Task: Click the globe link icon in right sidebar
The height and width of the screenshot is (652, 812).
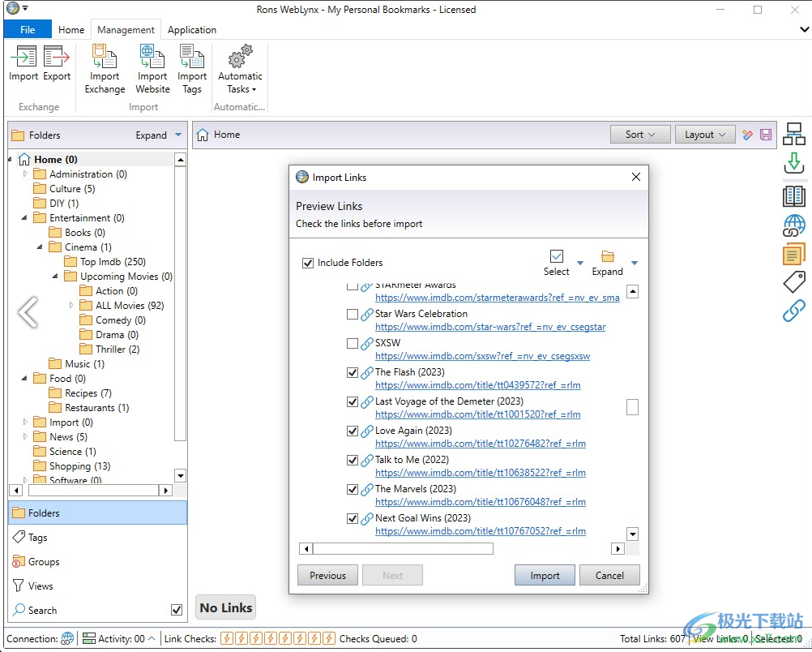Action: click(794, 225)
